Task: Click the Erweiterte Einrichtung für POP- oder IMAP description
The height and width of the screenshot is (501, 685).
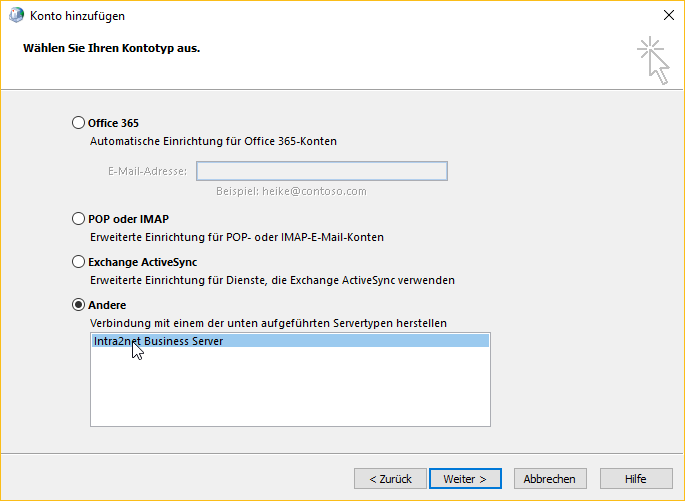Action: pyautogui.click(x=237, y=237)
